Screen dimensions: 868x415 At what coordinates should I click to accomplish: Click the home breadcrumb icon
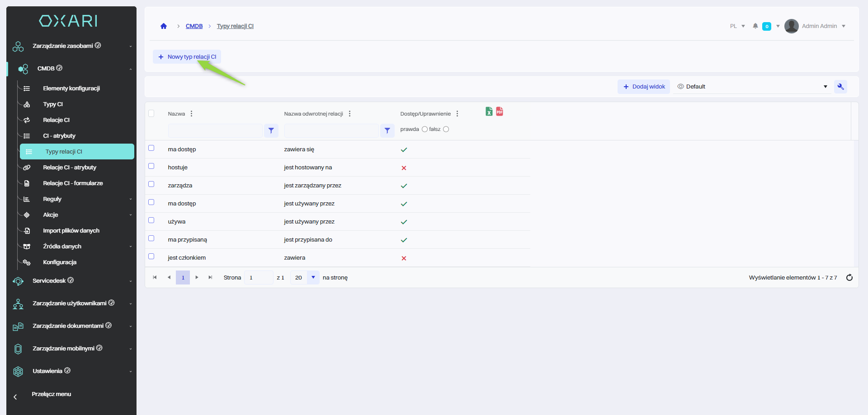point(164,26)
